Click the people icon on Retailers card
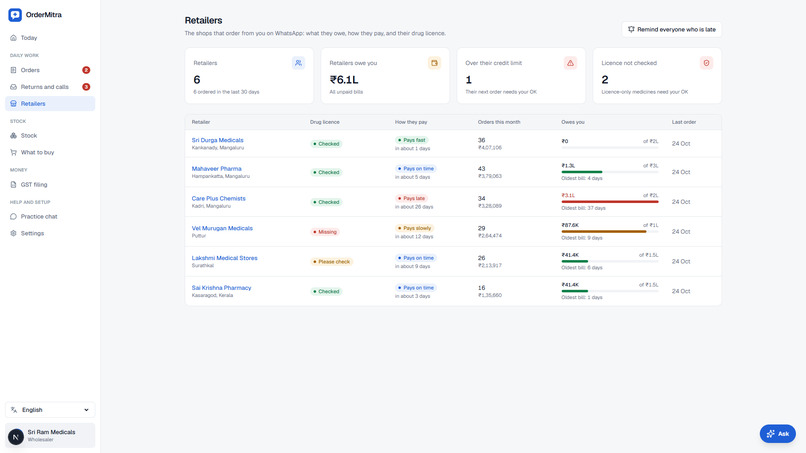This screenshot has height=453, width=806. [x=298, y=63]
